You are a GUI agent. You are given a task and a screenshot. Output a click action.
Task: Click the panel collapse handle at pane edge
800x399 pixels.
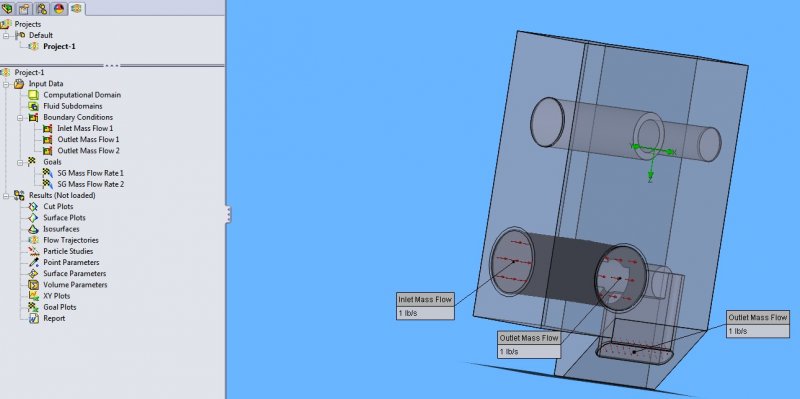pos(228,214)
